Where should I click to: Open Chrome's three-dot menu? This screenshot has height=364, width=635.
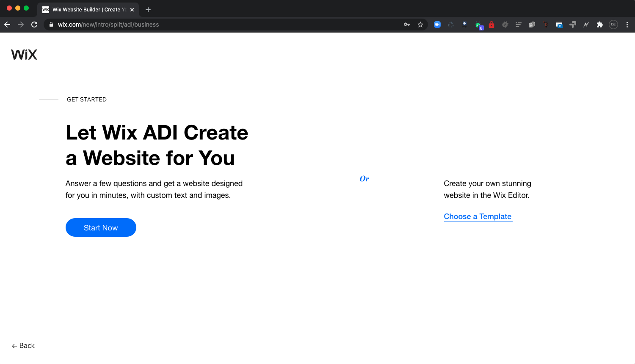click(x=627, y=25)
